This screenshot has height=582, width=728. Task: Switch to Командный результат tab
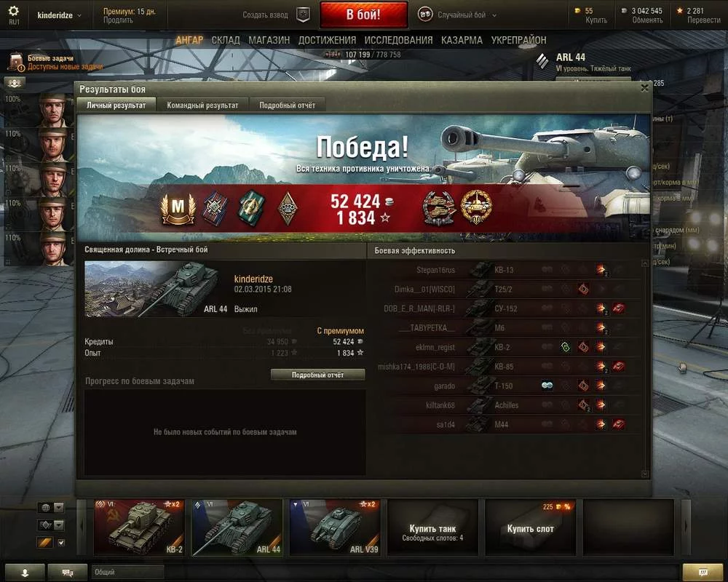pos(202,105)
